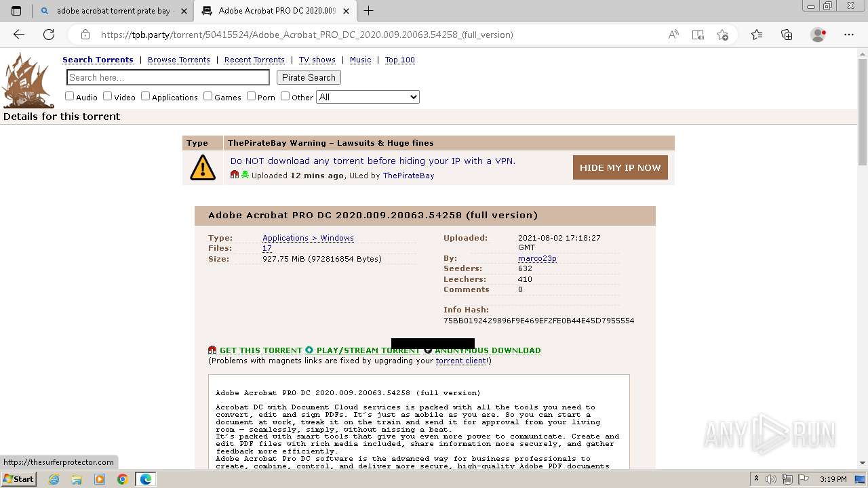Open the Collections icon
The image size is (868, 488).
(787, 35)
